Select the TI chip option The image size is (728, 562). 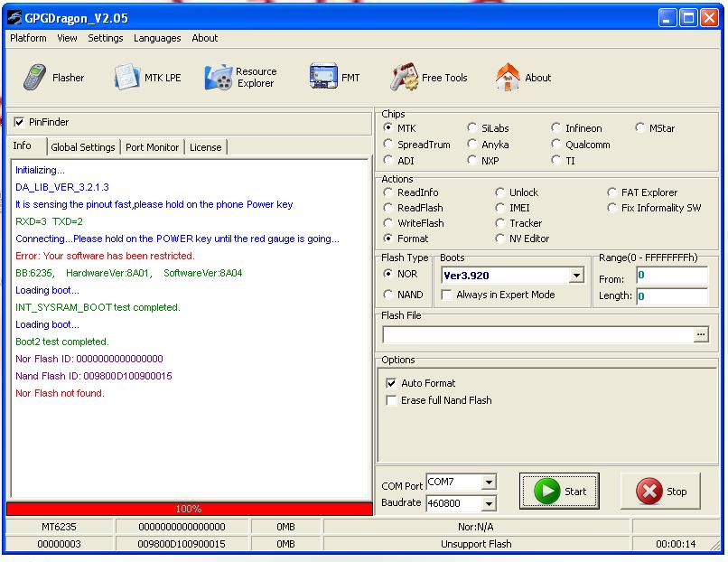coord(555,160)
